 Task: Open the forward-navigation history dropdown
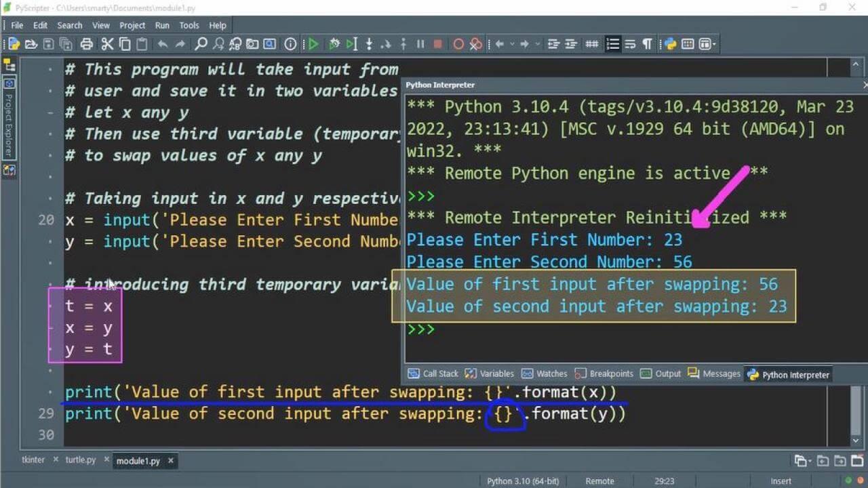tap(537, 43)
